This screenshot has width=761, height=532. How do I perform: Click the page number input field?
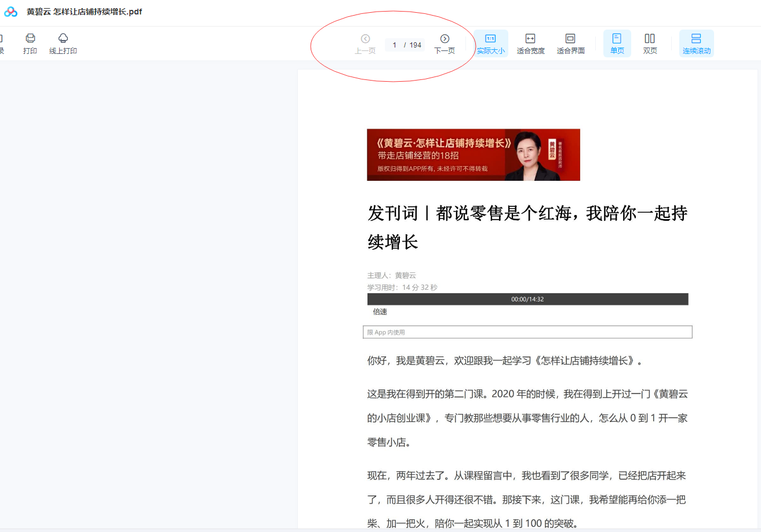click(x=395, y=45)
